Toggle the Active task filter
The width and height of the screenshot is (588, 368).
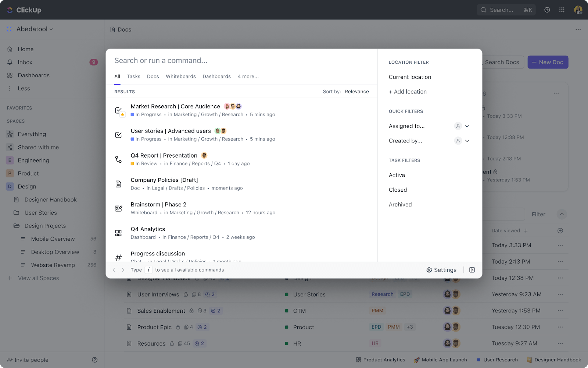pyautogui.click(x=397, y=175)
